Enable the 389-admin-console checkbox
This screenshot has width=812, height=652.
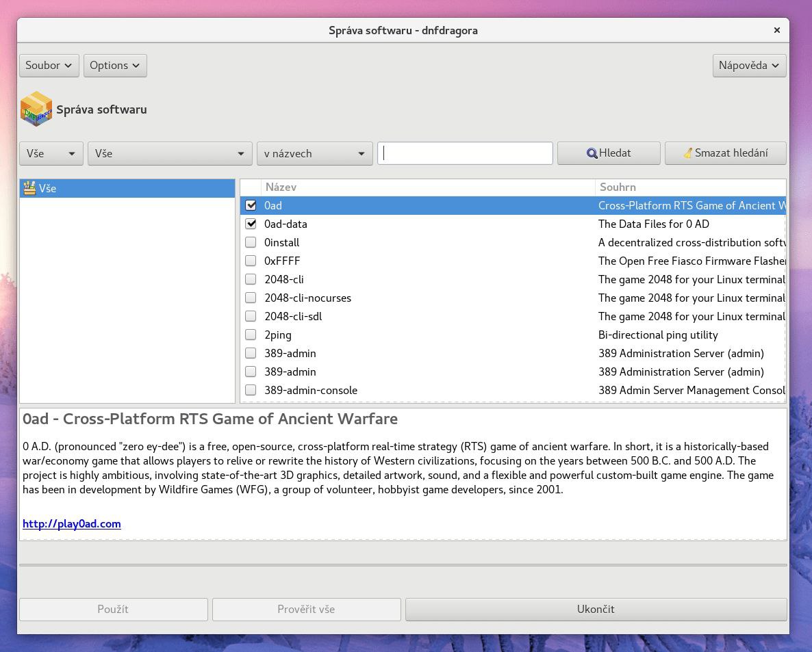251,390
